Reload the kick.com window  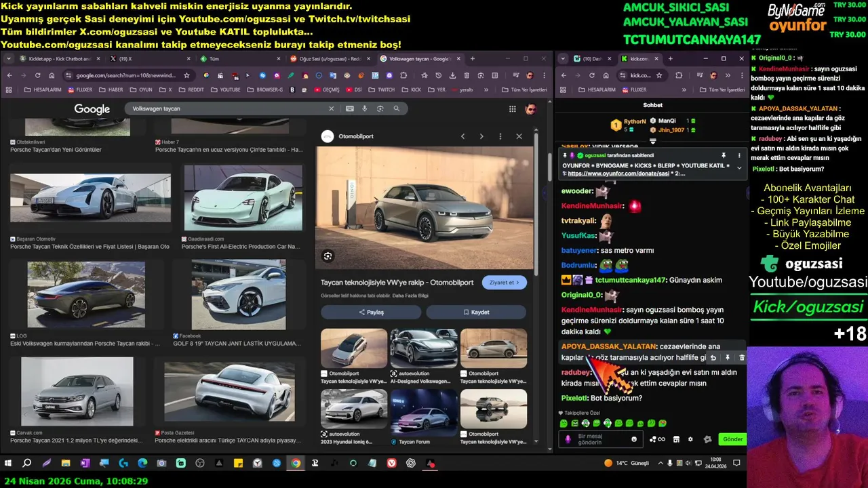pyautogui.click(x=591, y=75)
